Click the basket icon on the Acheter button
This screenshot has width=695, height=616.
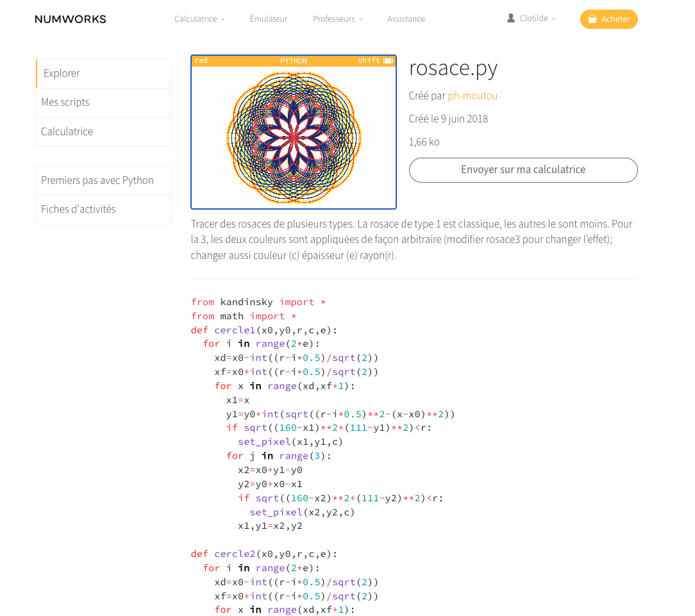tap(592, 19)
